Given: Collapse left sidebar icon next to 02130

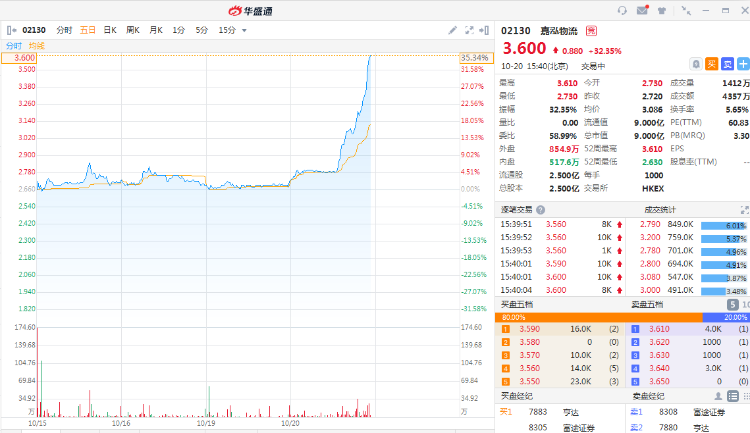Looking at the screenshot, I should [x=11, y=30].
